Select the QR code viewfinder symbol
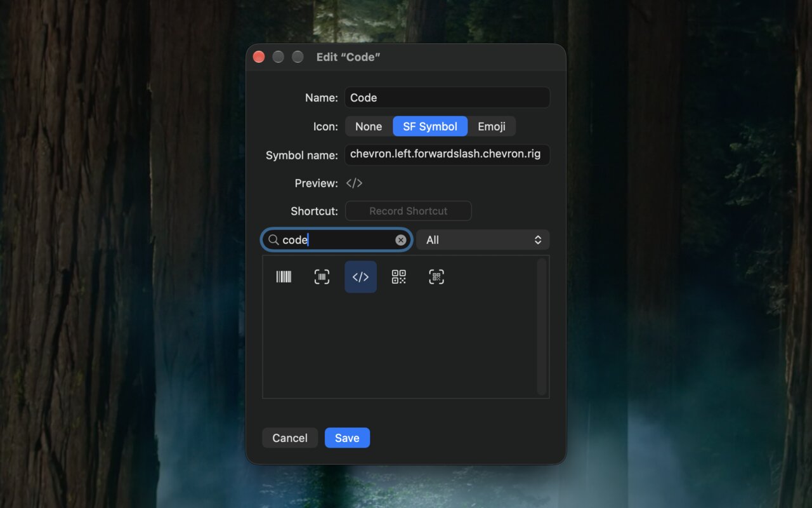 click(x=436, y=277)
